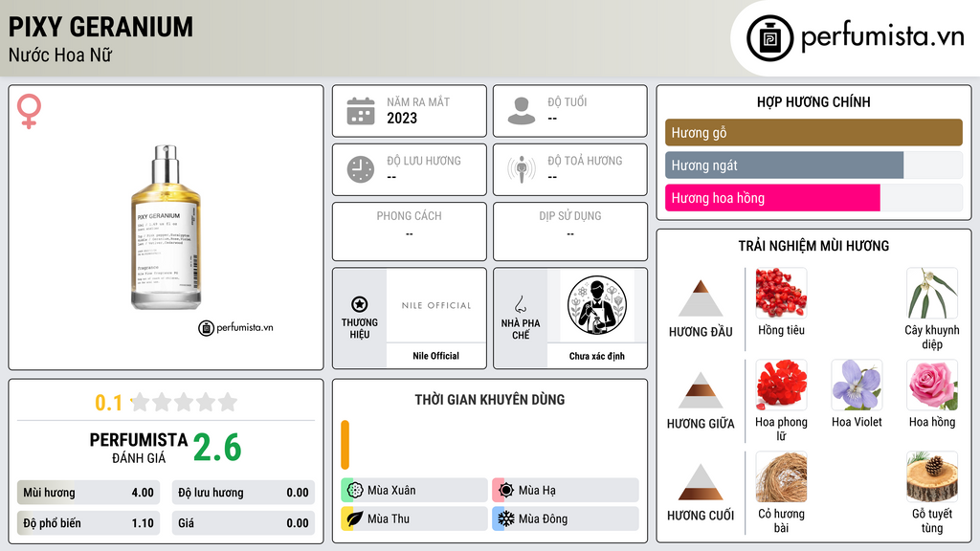This screenshot has height=551, width=980.
Task: Click the Mùa Đông snowflake icon
Action: click(x=506, y=518)
